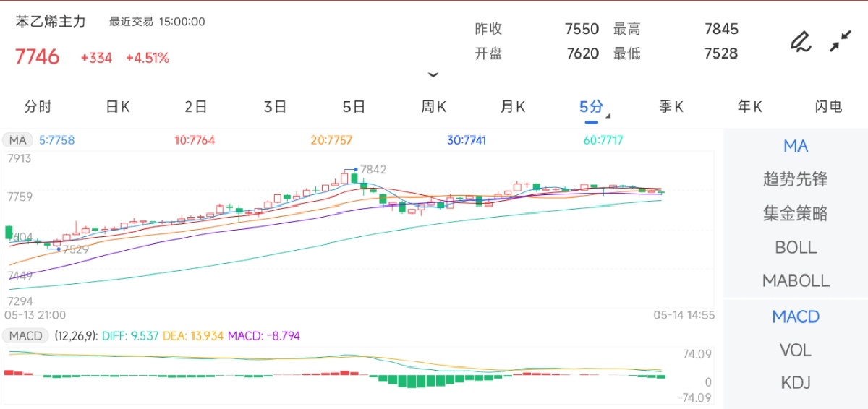The height and width of the screenshot is (409, 868).
Task: Click the latest price 7746
Action: point(37,57)
